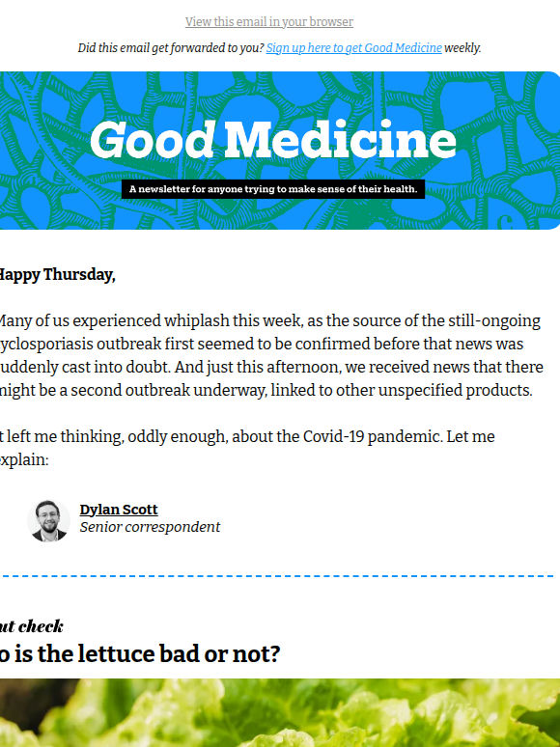This screenshot has height=747, width=560.
Task: Click "Did this email get forwarded to you?" text
Action: (171, 48)
